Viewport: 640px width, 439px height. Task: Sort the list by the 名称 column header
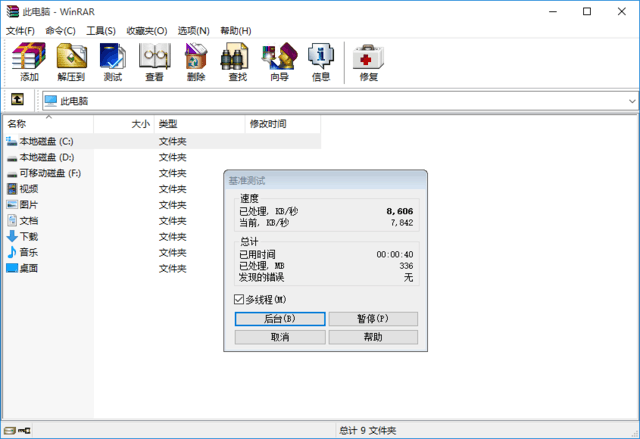pos(49,124)
